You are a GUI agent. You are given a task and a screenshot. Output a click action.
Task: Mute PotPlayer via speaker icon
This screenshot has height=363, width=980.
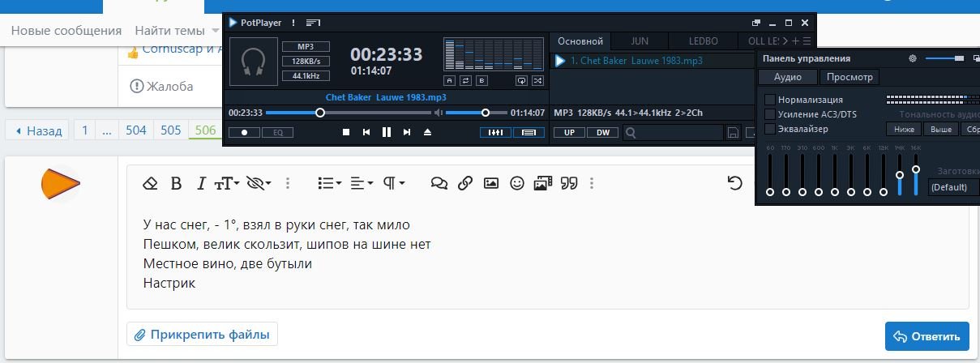438,113
